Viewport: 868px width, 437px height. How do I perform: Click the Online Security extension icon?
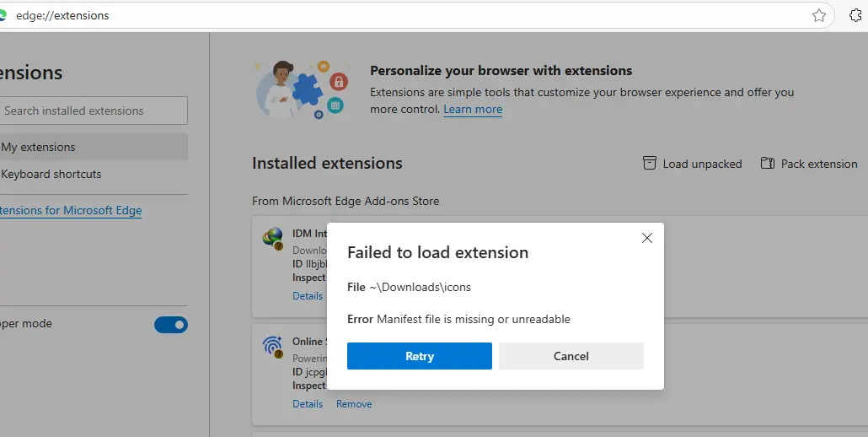pos(272,347)
